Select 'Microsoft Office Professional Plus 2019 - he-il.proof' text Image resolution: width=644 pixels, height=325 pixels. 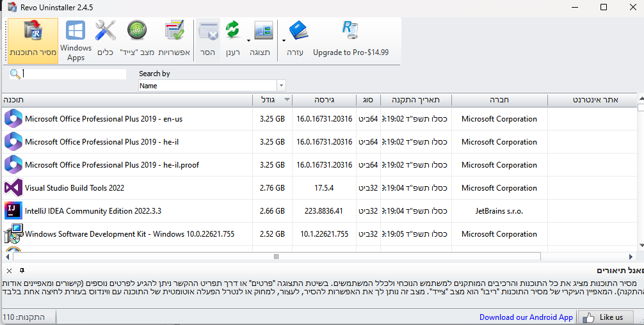(112, 165)
